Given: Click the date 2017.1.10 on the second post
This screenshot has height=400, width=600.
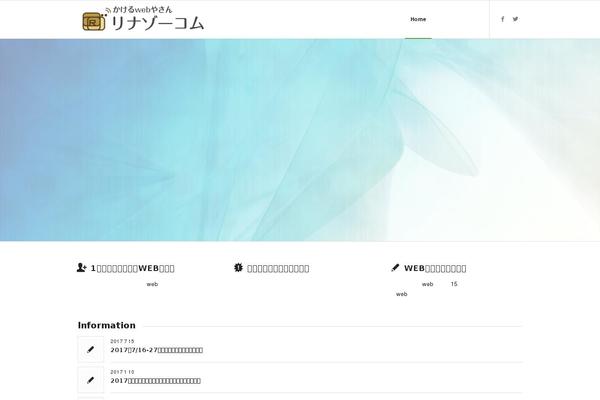Looking at the screenshot, I should pos(122,372).
